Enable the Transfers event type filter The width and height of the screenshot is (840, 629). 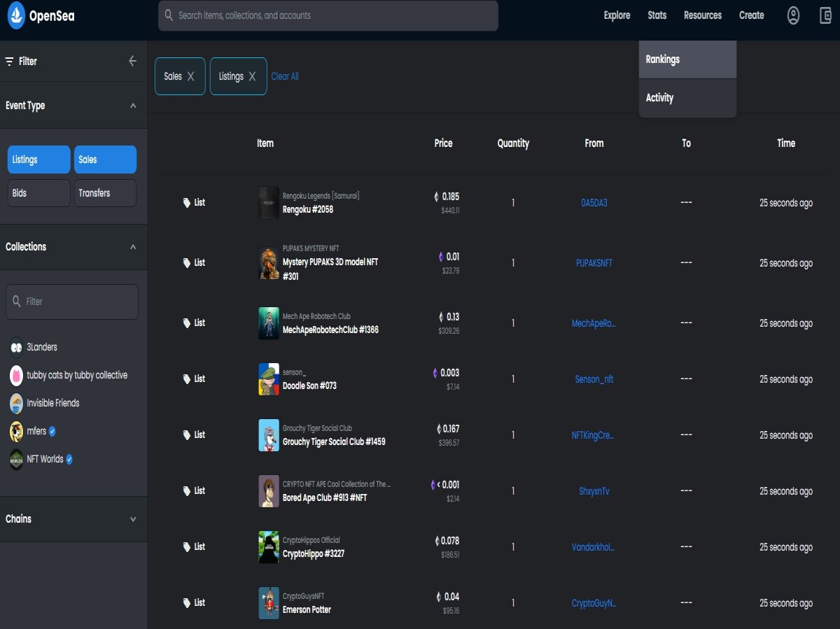105,193
